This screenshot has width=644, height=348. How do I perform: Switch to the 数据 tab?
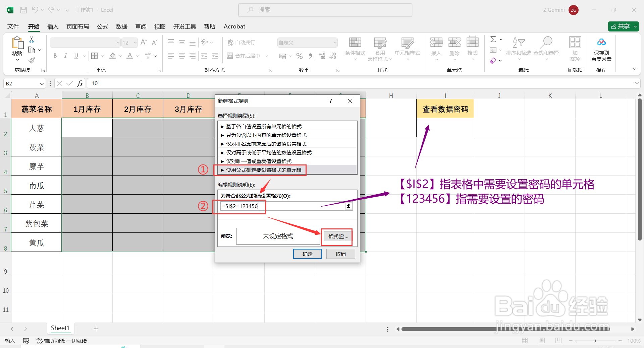(122, 26)
